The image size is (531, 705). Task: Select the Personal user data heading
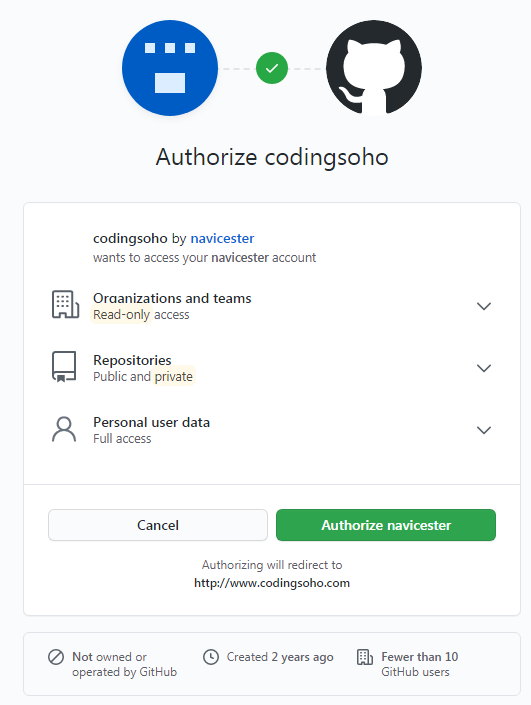pyautogui.click(x=152, y=422)
